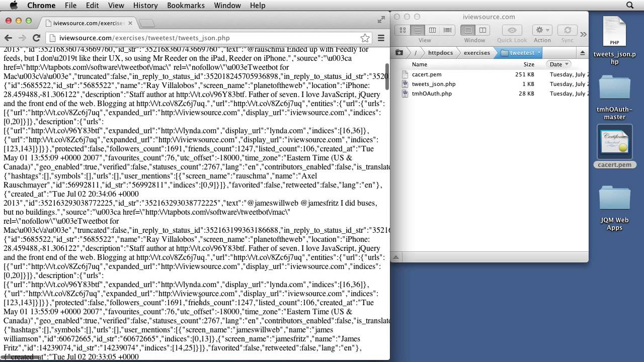Select tmhOAuth.php in the file list
Viewport: 644px width, 362px height.
[432, 94]
